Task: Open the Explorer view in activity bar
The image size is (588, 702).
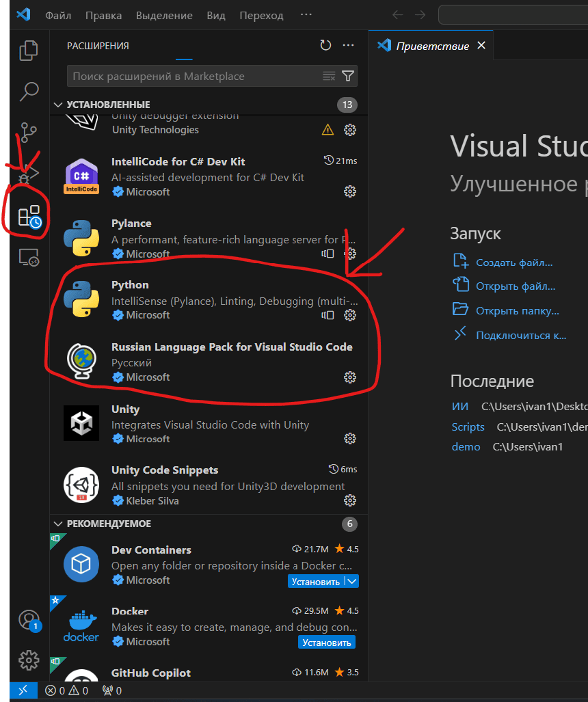Action: tap(28, 51)
